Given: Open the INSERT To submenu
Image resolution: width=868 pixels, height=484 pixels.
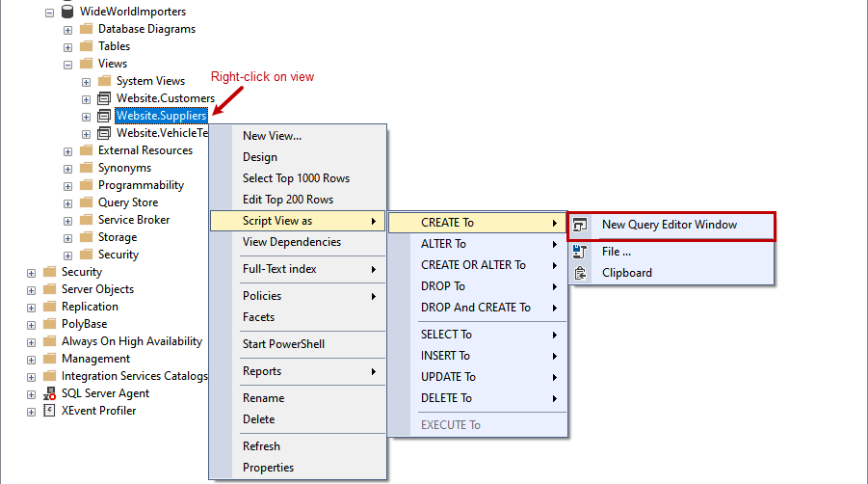Looking at the screenshot, I should 477,356.
